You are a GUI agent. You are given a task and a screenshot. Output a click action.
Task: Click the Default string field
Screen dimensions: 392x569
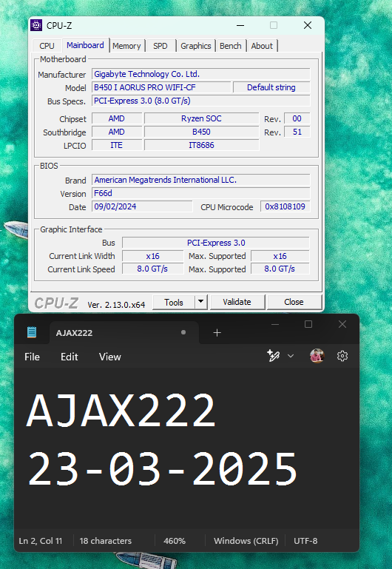(x=271, y=87)
